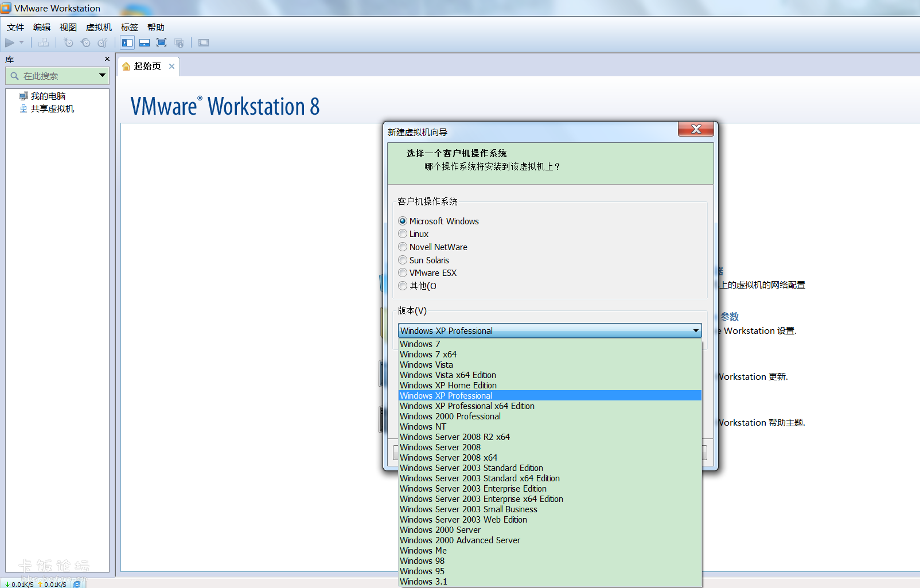Select the Linux radio button
Screen dimensions: 920x588
(x=403, y=234)
